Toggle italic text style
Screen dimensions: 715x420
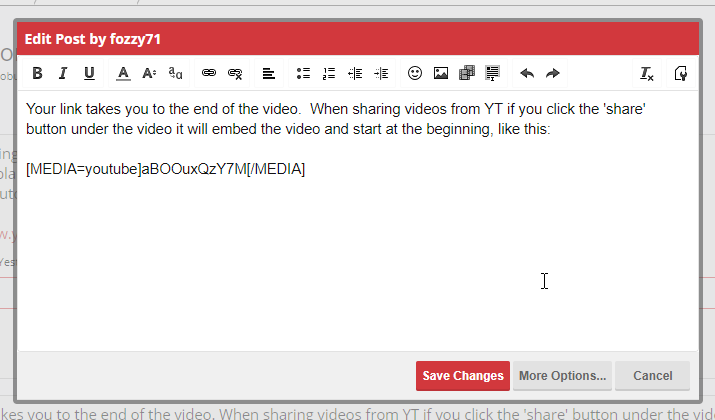pos(63,73)
